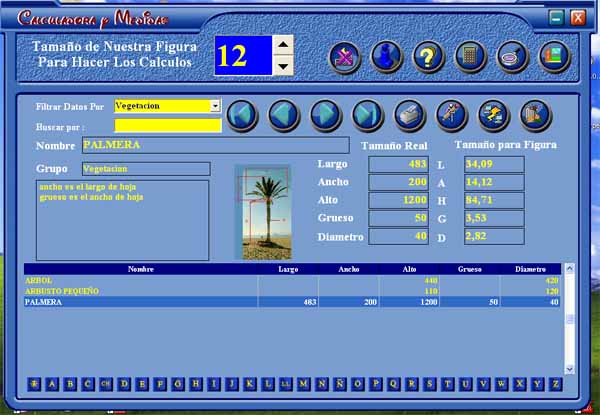Image resolution: width=600 pixels, height=415 pixels.
Task: Open the calculator icon in top toolbar
Action: point(470,57)
